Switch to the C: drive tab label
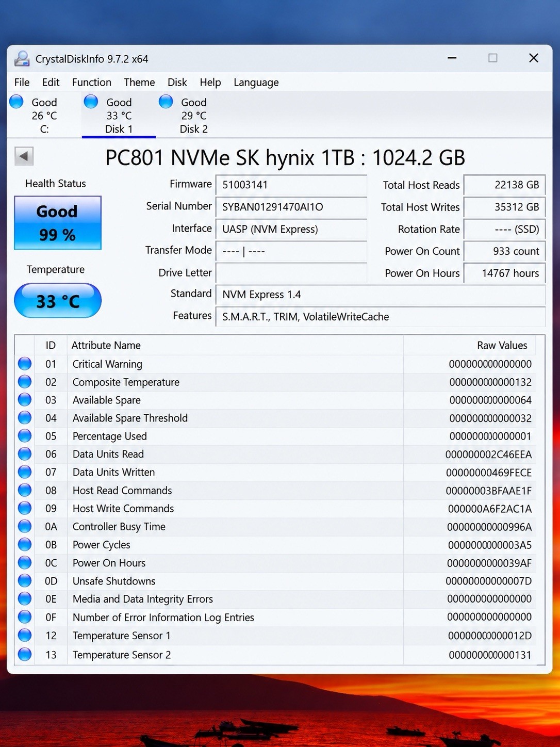Screen dimensions: 560x747 [44, 129]
